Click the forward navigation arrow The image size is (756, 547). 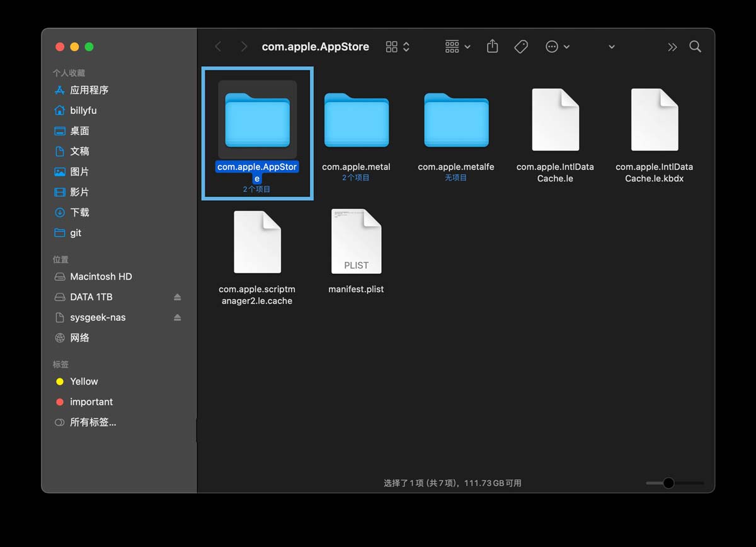click(244, 47)
